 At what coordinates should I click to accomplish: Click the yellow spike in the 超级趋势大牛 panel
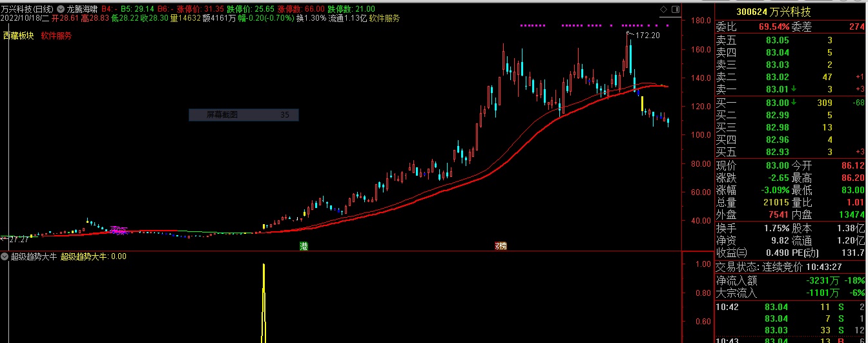(263, 304)
